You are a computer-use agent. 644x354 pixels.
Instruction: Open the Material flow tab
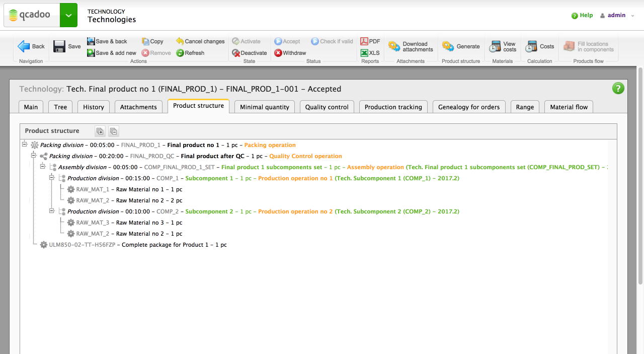tap(568, 107)
